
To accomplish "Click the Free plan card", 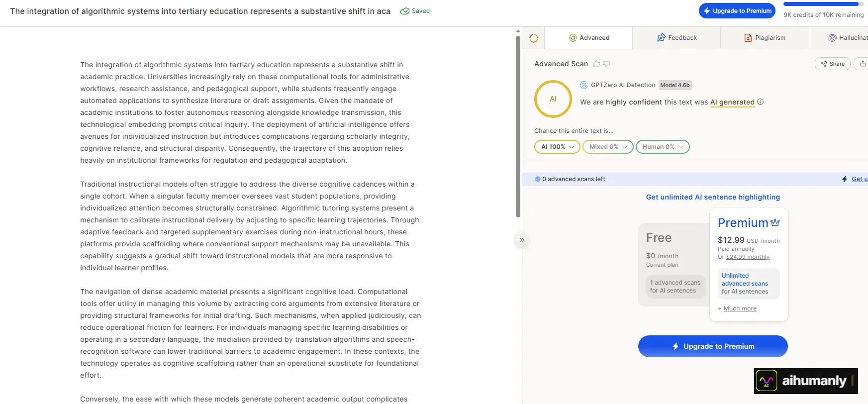I will click(674, 265).
